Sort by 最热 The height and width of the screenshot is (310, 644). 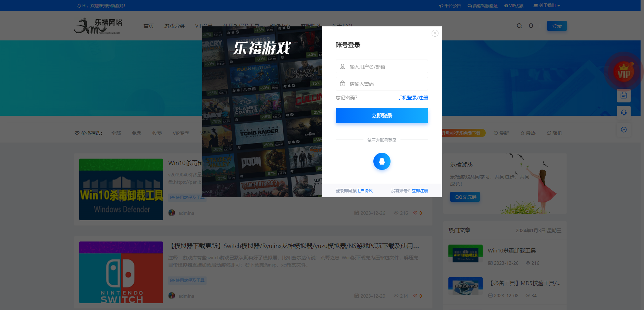(x=528, y=133)
